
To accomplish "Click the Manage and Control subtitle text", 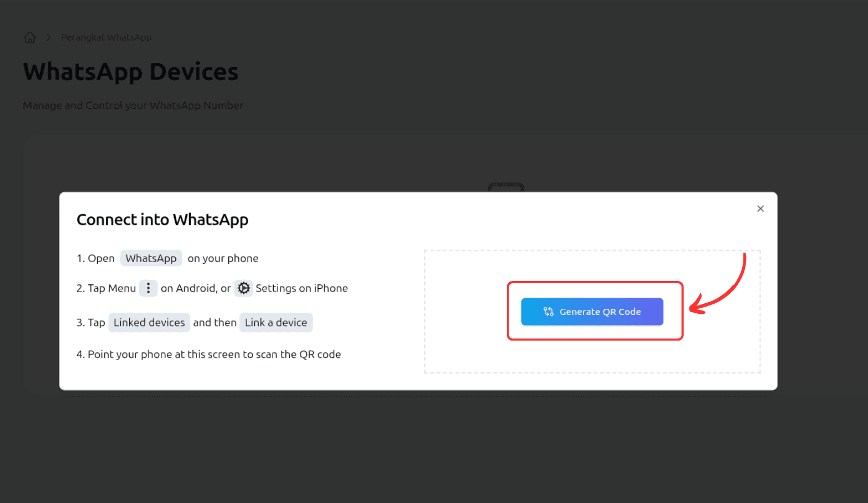I will tap(133, 105).
